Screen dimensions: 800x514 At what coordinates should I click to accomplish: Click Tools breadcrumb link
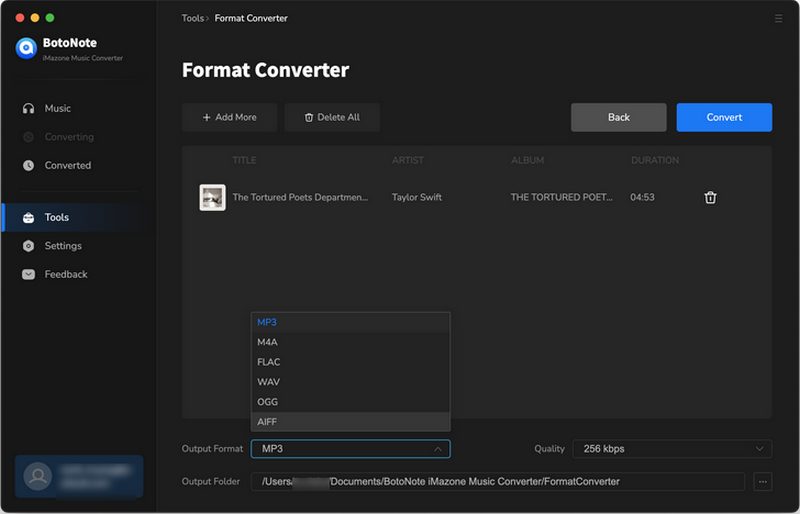192,18
